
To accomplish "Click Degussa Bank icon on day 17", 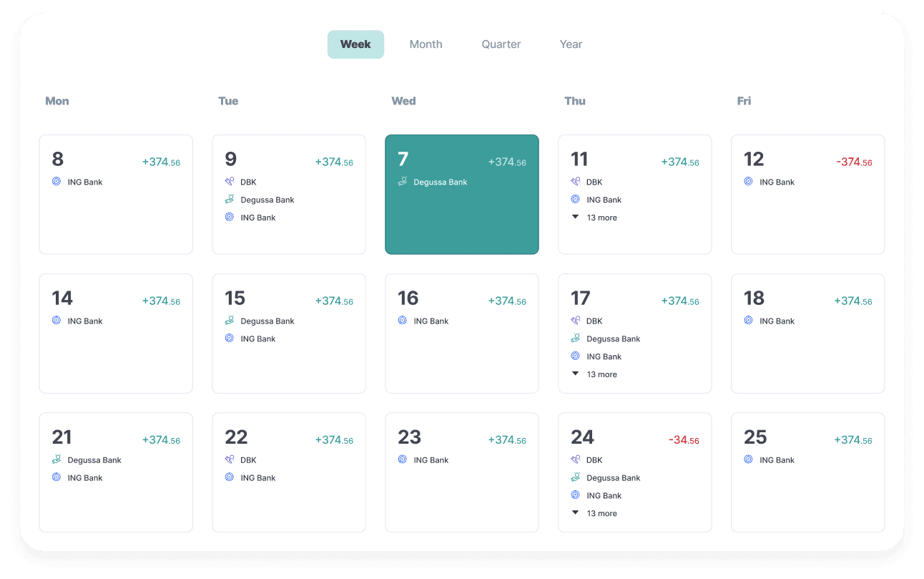I will (576, 339).
